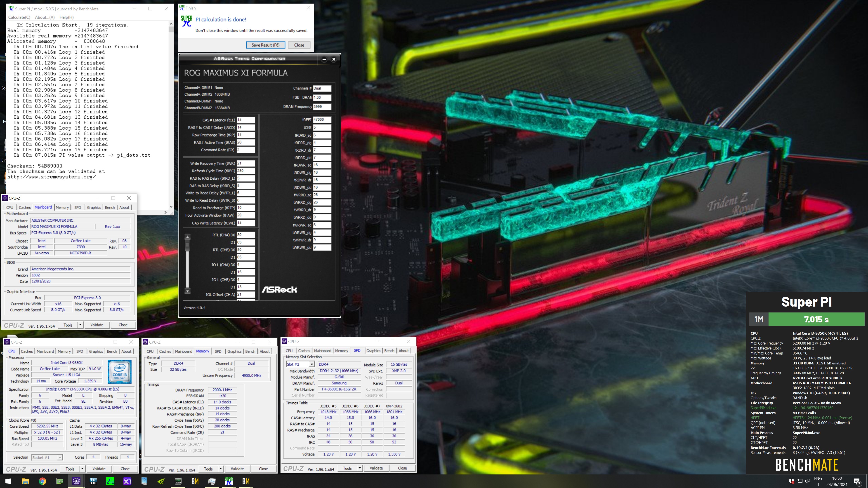Open the Calculate menu in Super PI
Screen dimensions: 868x488
(19, 17)
